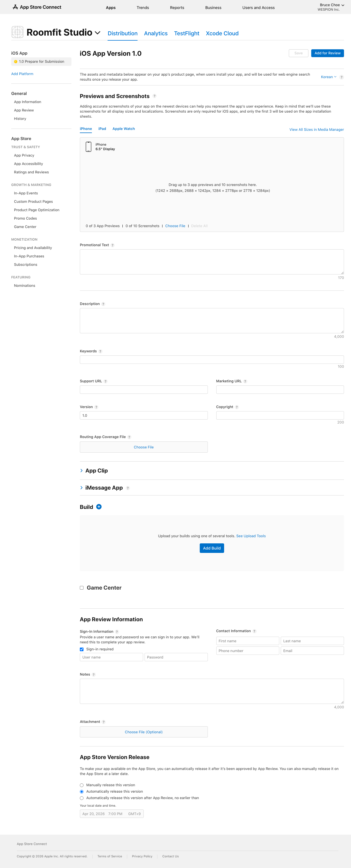Select Manually release this version option
The width and height of the screenshot is (351, 868).
[x=82, y=785]
